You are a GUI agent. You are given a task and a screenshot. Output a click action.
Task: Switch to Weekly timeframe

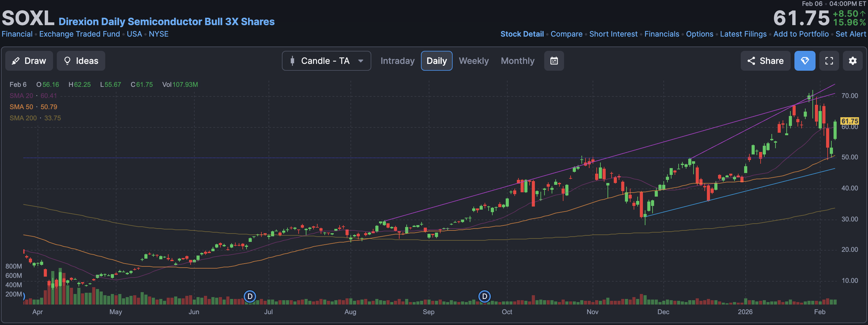coord(473,61)
